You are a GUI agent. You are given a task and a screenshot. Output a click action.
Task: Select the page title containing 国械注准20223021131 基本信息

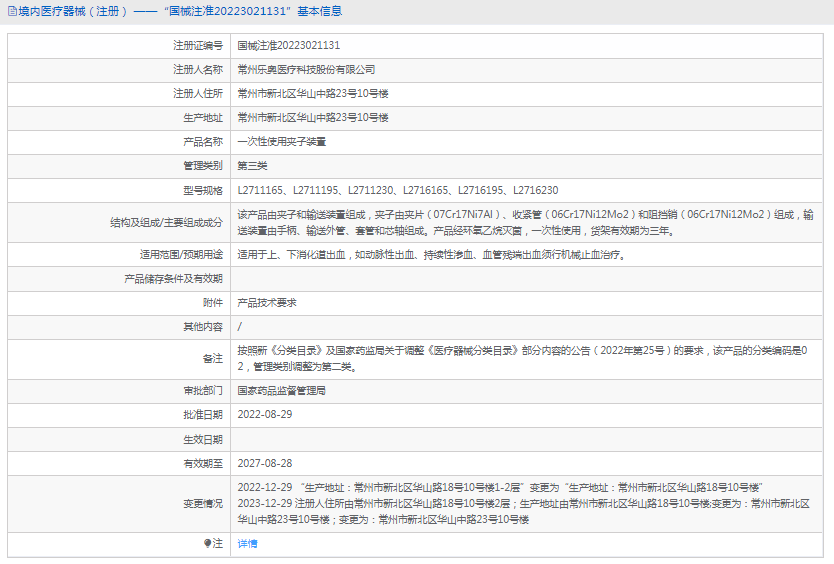coord(180,11)
